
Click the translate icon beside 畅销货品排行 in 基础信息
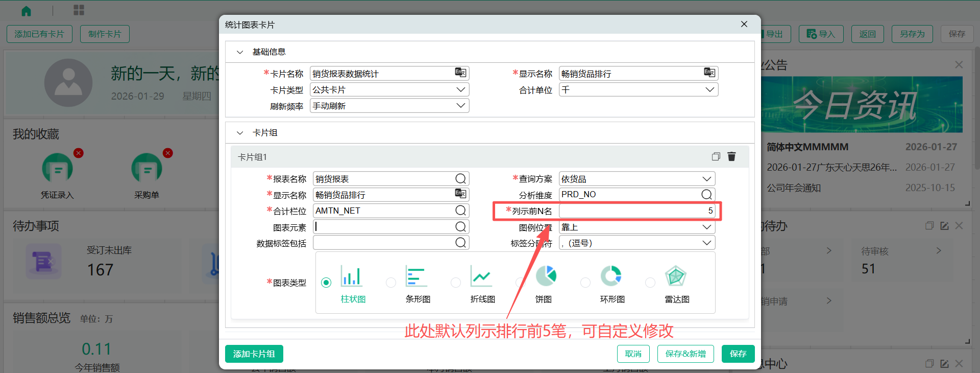[x=709, y=73]
